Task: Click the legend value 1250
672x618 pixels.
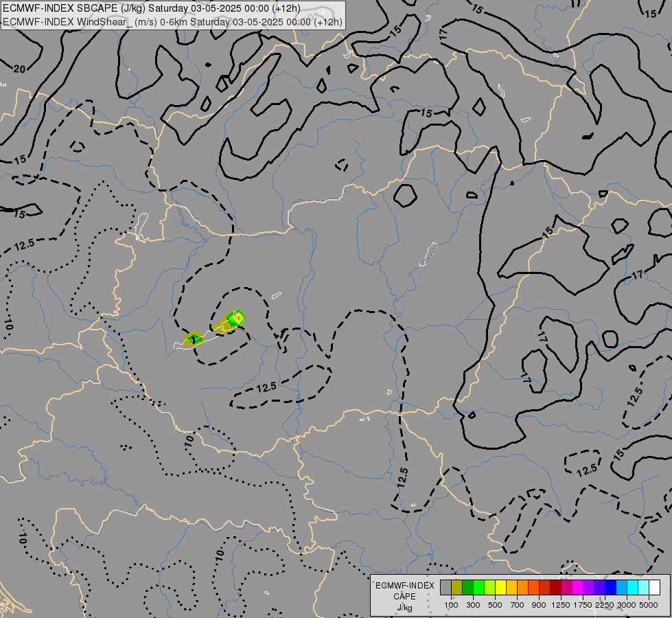Action: point(561,605)
